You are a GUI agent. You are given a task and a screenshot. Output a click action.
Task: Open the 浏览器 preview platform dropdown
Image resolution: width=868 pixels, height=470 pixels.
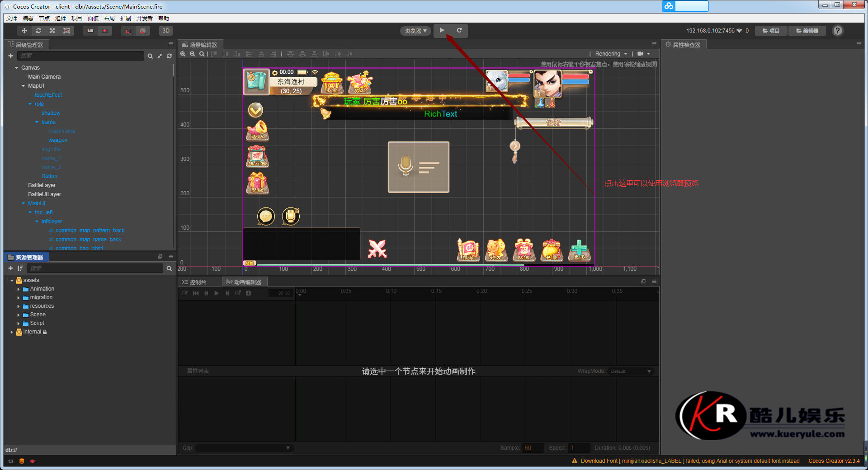pos(415,31)
